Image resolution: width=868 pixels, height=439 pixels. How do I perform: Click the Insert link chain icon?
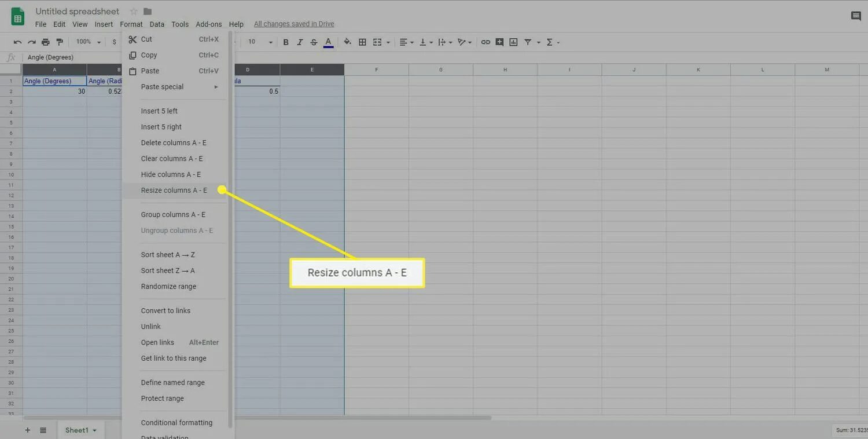[x=486, y=42]
